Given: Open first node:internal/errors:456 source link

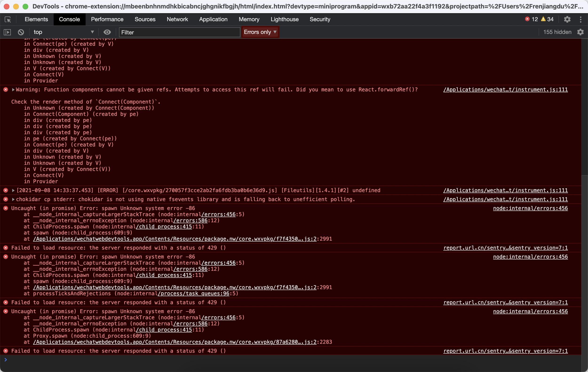Looking at the screenshot, I should point(530,208).
